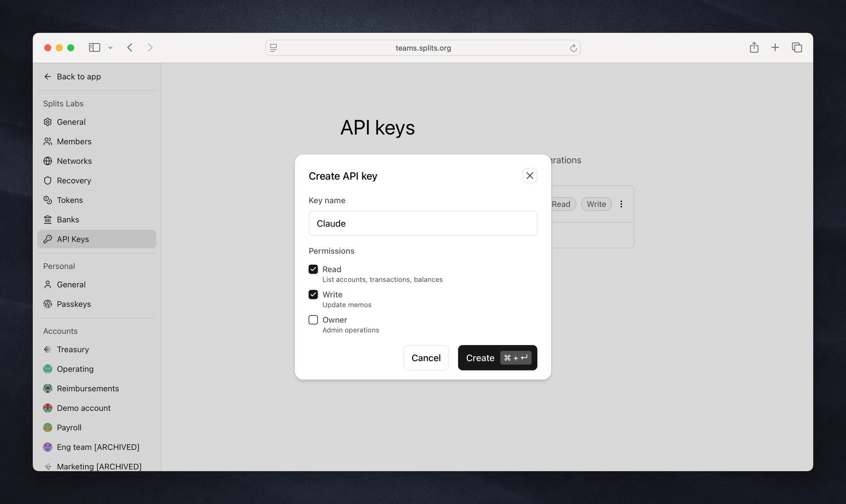Open the Treasury account
This screenshot has height=504, width=846.
coord(73,350)
